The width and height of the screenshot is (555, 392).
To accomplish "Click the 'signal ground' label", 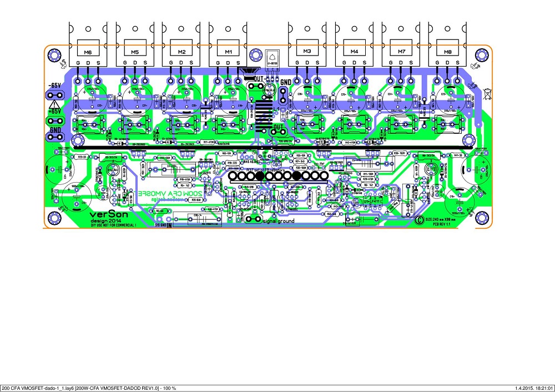I will pyautogui.click(x=279, y=222).
